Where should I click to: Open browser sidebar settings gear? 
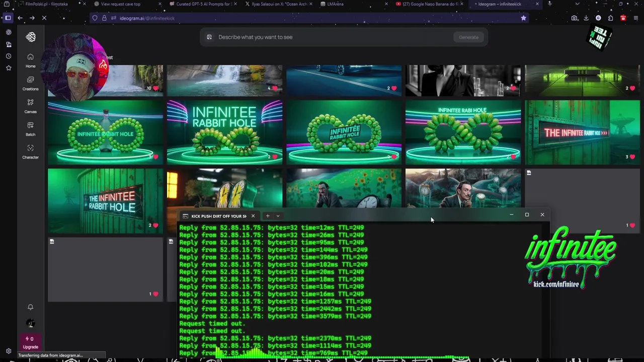9,351
